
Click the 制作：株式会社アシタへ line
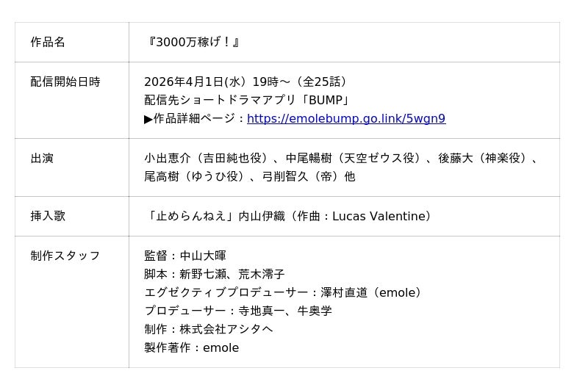209,329
